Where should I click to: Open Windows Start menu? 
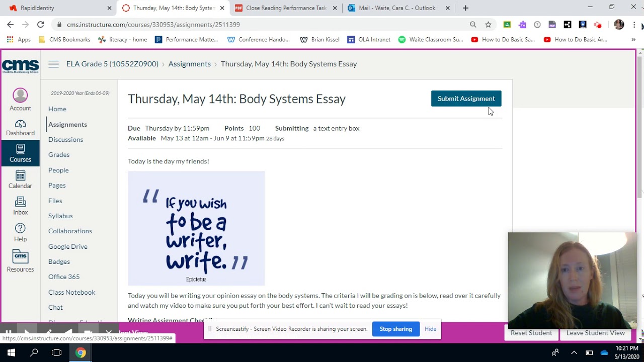[x=11, y=352]
